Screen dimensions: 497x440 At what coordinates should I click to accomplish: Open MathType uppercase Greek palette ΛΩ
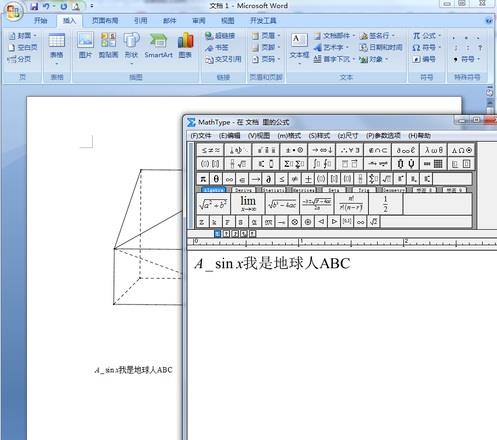point(461,150)
